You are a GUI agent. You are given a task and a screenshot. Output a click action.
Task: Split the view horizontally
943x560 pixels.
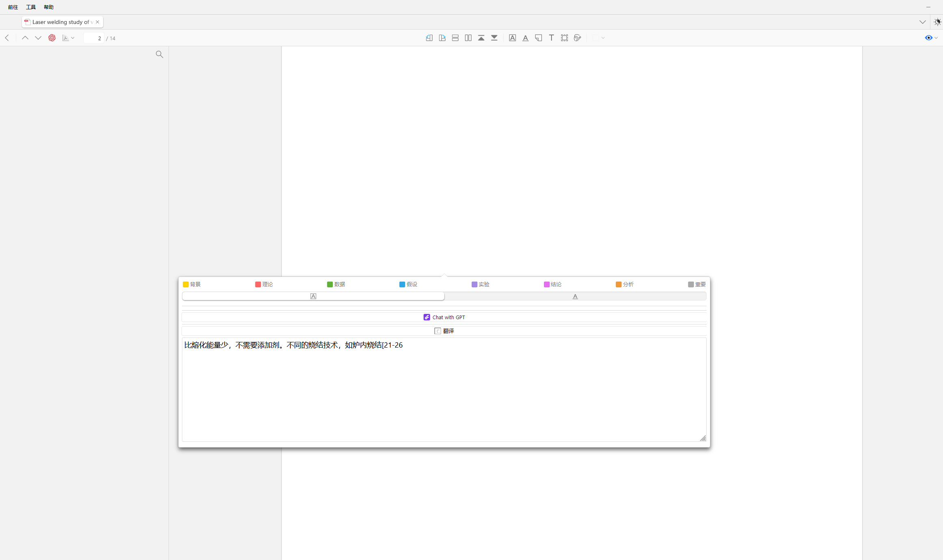tap(455, 38)
